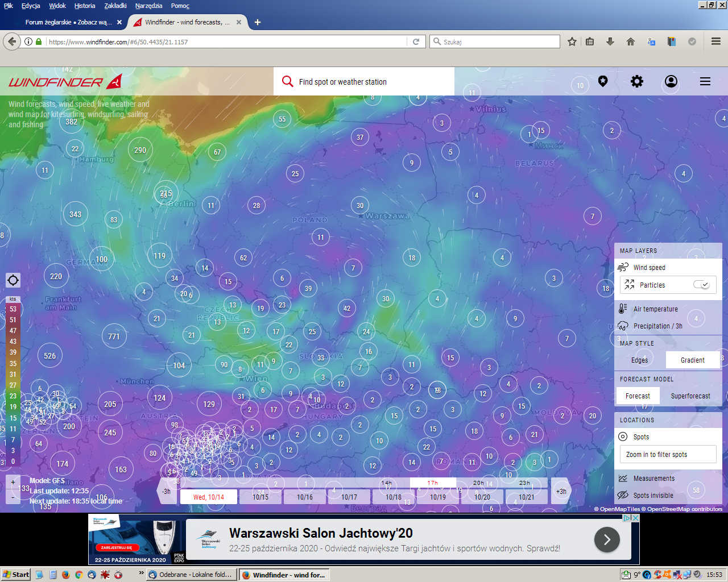The width and height of the screenshot is (728, 582).
Task: Open Windfinder hamburger menu
Action: coord(705,82)
